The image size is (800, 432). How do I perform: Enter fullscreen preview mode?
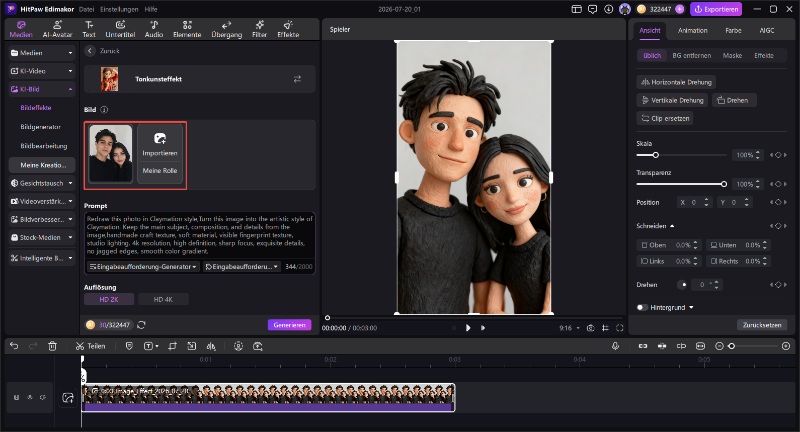tap(620, 328)
